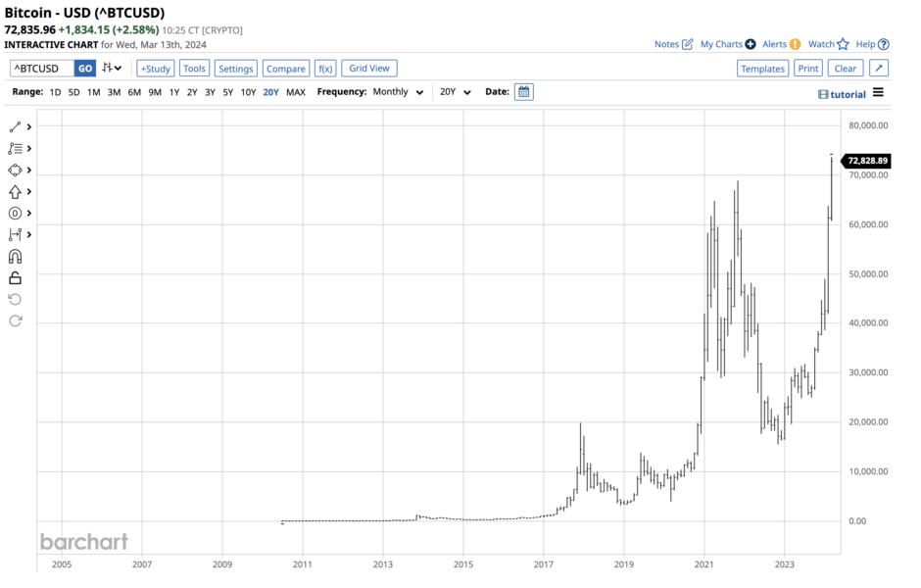Click the redo arrow icon
The width and height of the screenshot is (921, 588).
[15, 320]
